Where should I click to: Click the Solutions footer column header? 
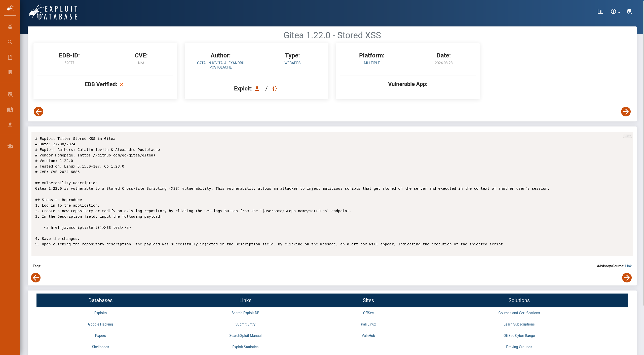click(519, 300)
